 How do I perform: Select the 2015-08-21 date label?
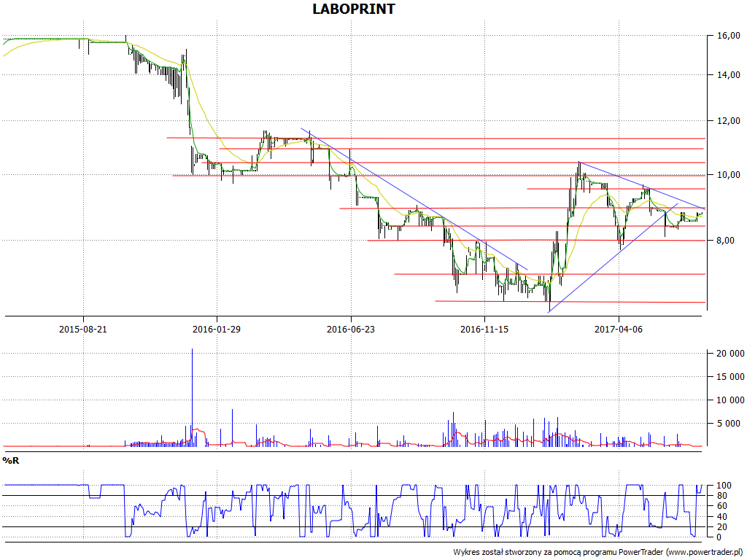tap(83, 329)
